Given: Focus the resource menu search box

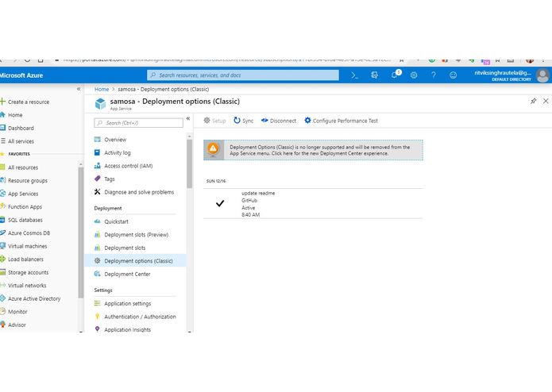Looking at the screenshot, I should (x=139, y=123).
